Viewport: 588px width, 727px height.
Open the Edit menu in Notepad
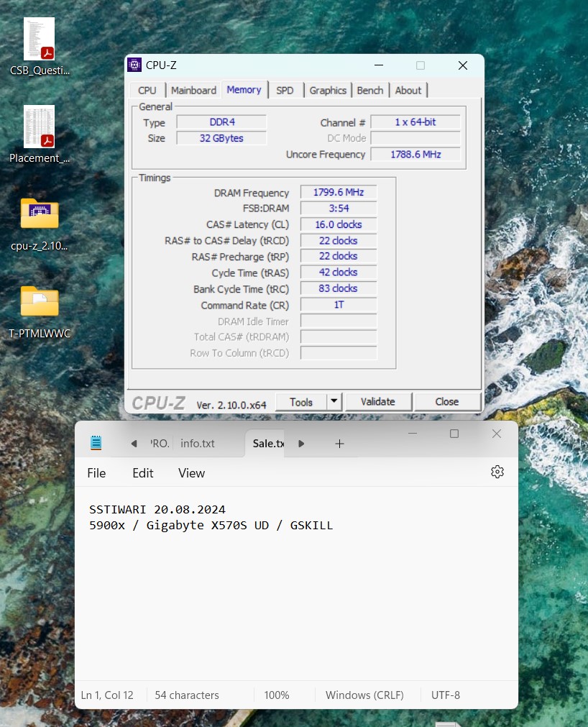tap(142, 472)
